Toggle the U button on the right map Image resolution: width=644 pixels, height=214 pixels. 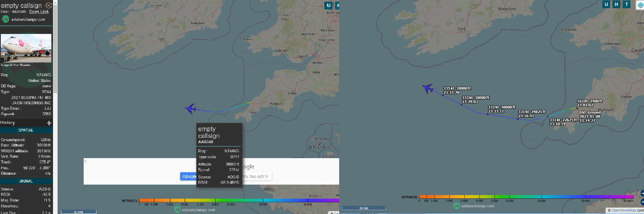point(606,5)
